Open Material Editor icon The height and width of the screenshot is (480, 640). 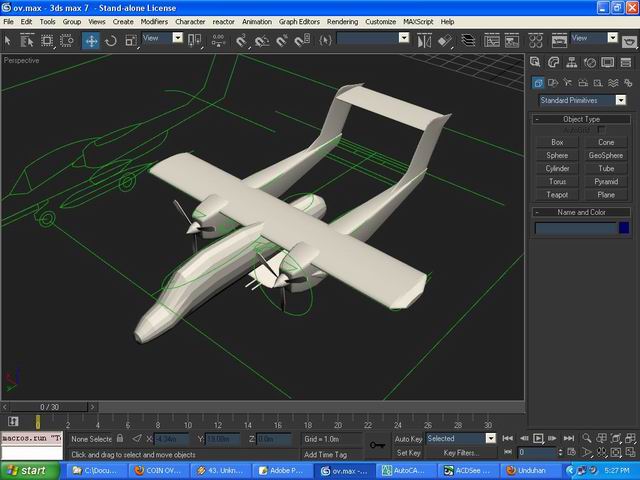(x=536, y=41)
